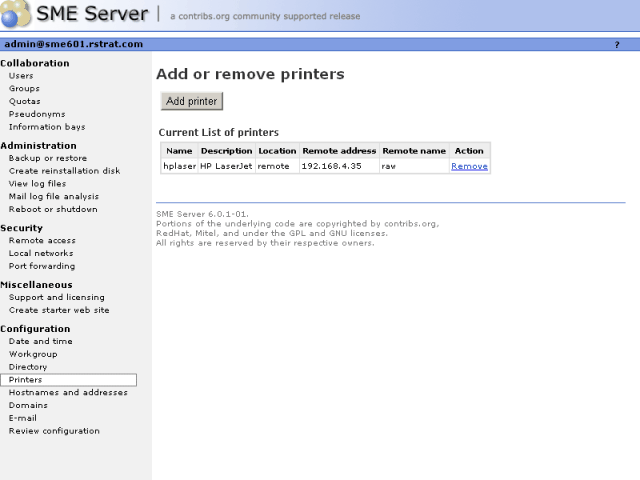Open Port forwarding settings
Screen dimensions: 640x480
tap(42, 266)
